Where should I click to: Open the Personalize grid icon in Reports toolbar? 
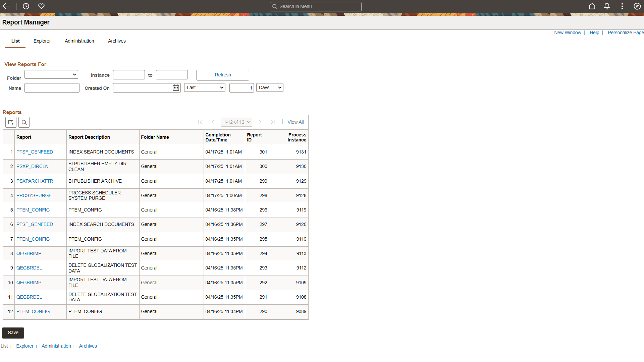pos(10,122)
